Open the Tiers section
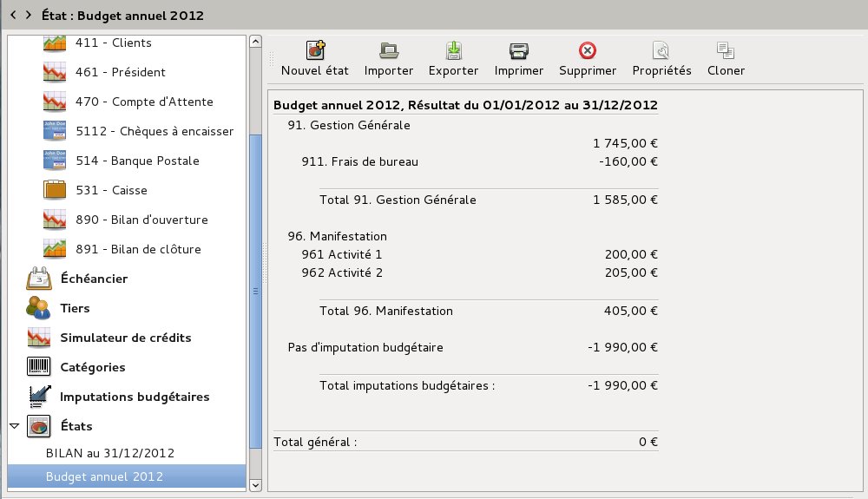868x499 pixels. (75, 308)
